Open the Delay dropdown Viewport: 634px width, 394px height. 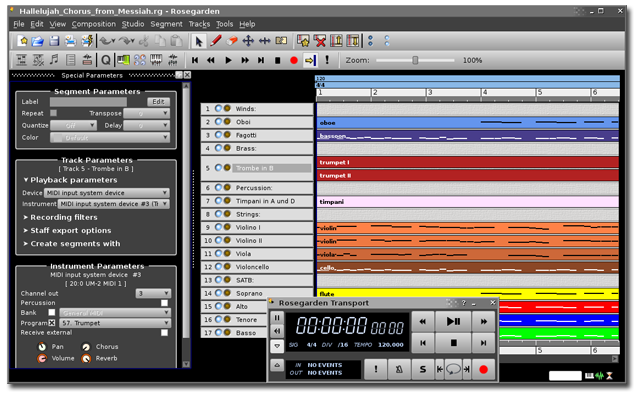point(146,125)
